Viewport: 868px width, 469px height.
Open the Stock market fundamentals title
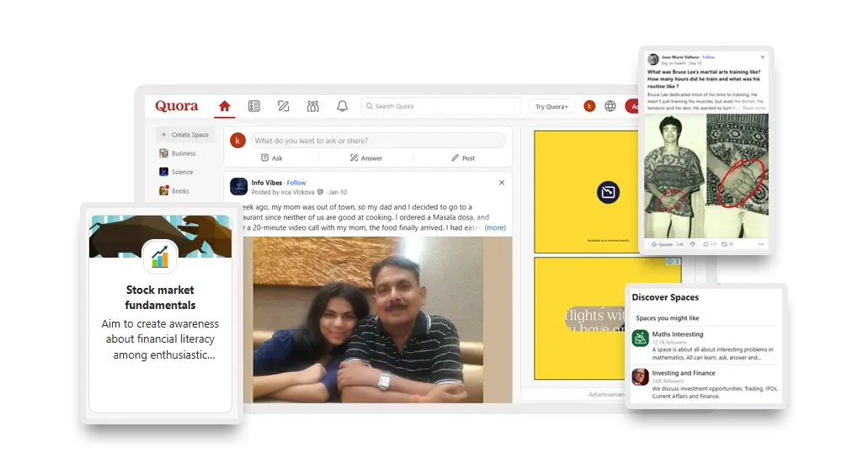(160, 297)
